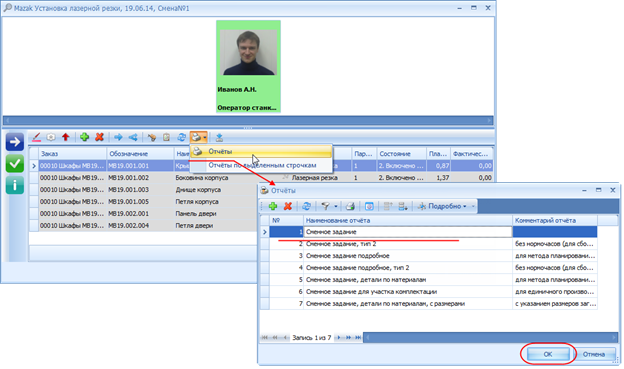Click the red pencil edit icon

pos(36,137)
